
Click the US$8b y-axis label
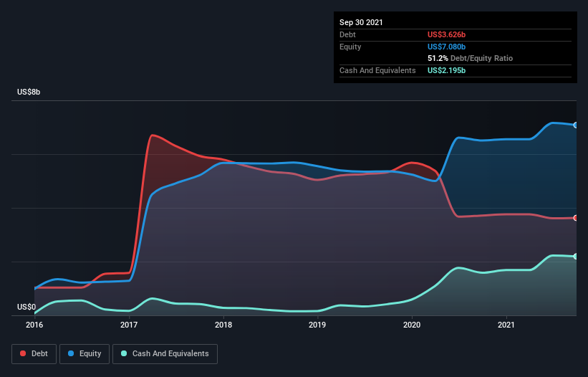coord(29,92)
